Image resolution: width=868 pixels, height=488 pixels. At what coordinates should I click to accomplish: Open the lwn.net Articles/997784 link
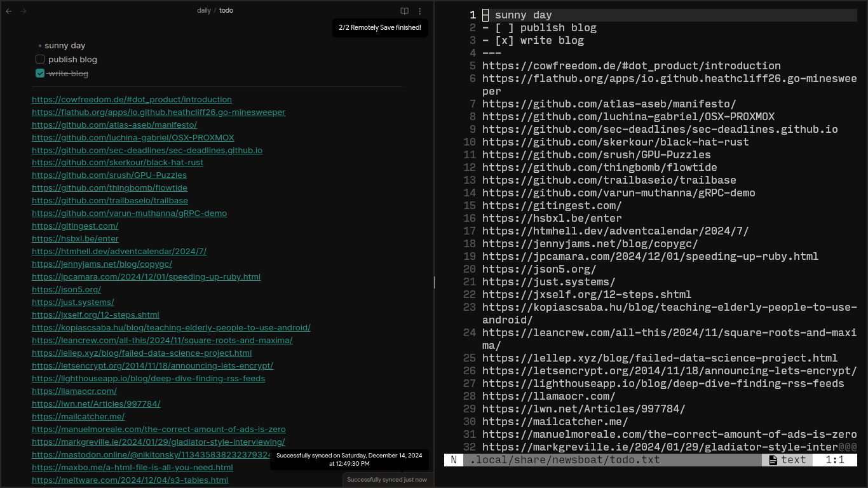(96, 403)
